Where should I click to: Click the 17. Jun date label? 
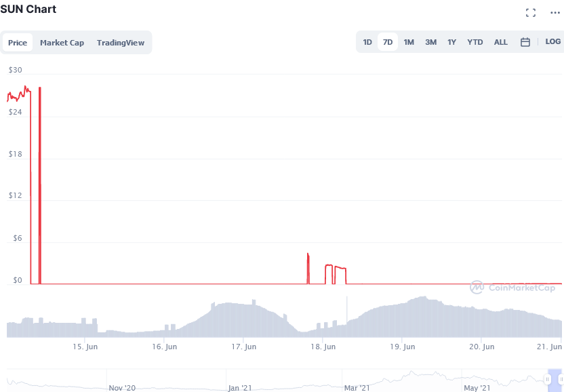pos(244,347)
